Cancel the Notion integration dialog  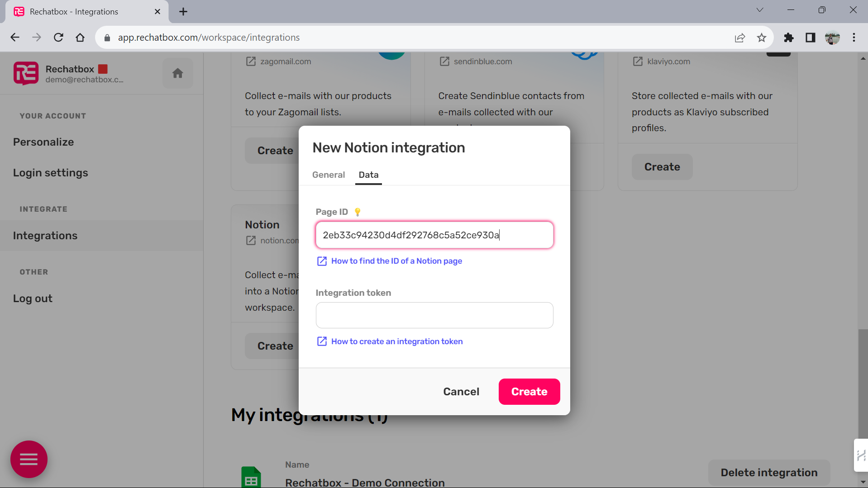(461, 392)
